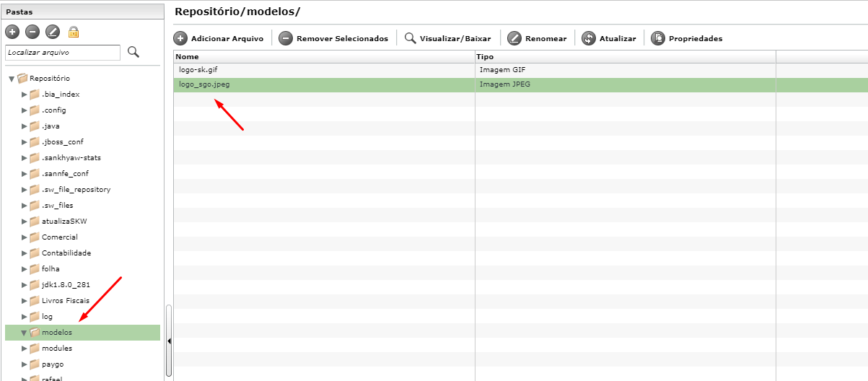Collapse the Repositório root node arrow
This screenshot has width=868, height=381.
point(11,78)
